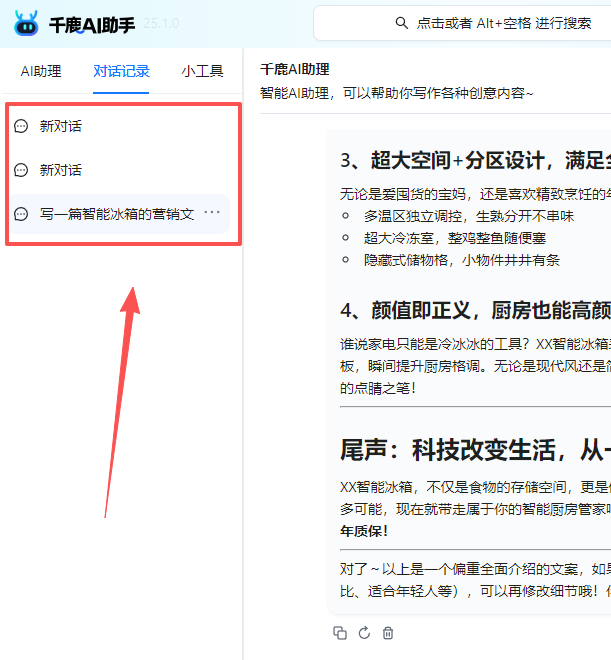The width and height of the screenshot is (611, 660).
Task: Click the copy icon below the AI response
Action: coord(340,633)
